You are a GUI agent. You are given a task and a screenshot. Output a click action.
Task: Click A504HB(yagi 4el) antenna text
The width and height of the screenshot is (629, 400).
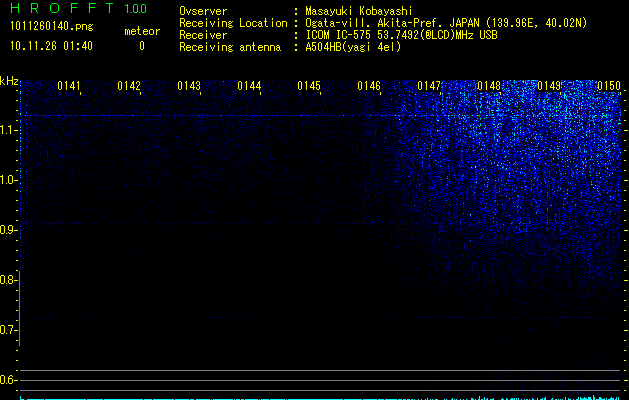[x=353, y=47]
